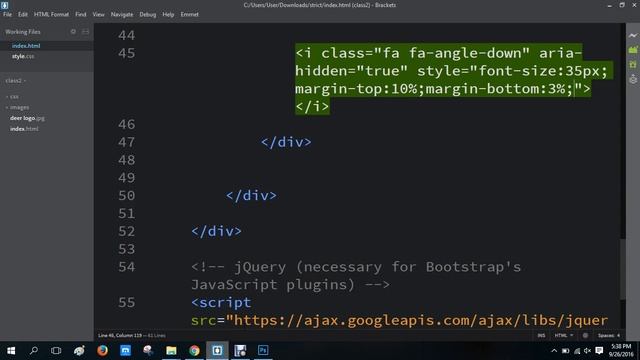Open Live Preview lightning icon
The height and width of the screenshot is (360, 640).
[633, 36]
